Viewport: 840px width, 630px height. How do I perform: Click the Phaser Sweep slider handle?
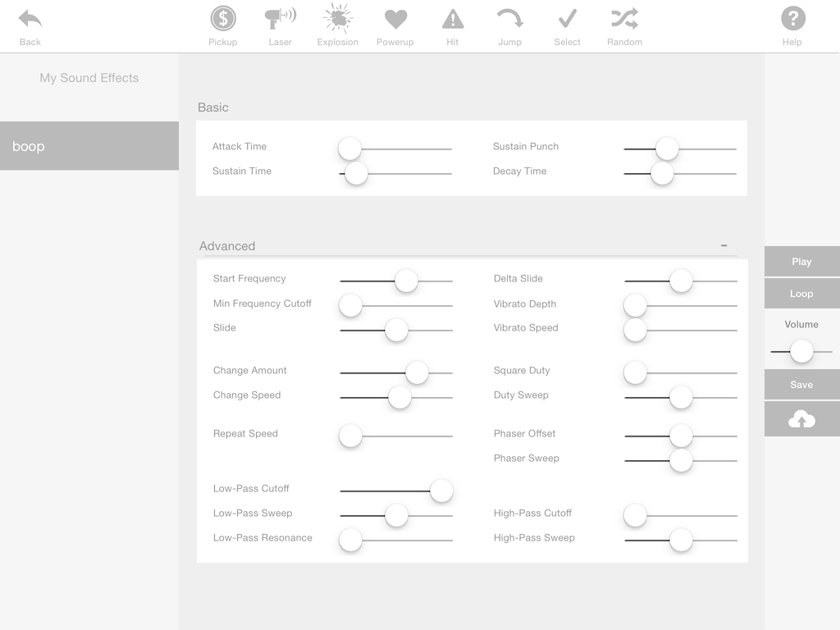[681, 461]
